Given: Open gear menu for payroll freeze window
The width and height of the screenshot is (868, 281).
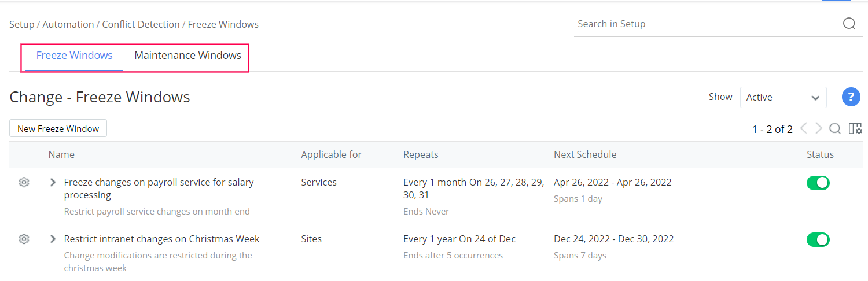Looking at the screenshot, I should click(24, 182).
